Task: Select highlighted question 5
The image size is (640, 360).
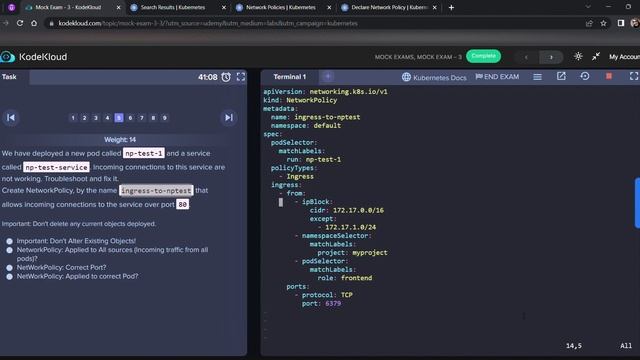Action: [x=119, y=118]
